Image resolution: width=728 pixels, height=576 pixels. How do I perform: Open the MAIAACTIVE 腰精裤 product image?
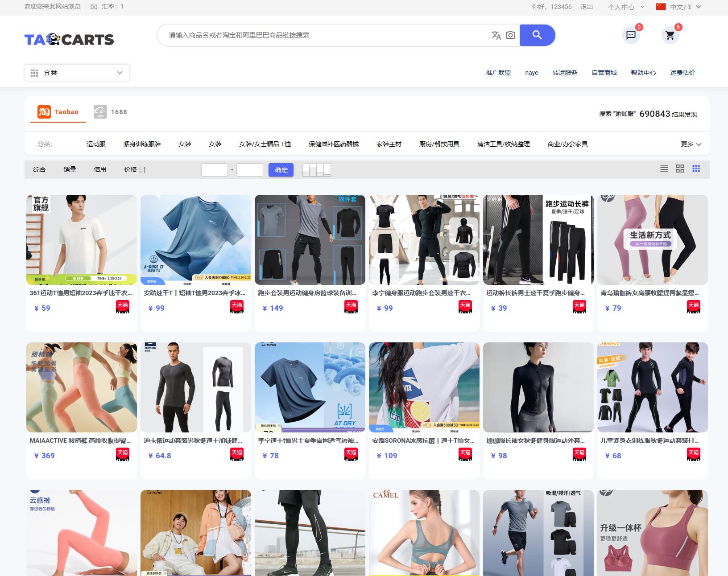point(82,387)
